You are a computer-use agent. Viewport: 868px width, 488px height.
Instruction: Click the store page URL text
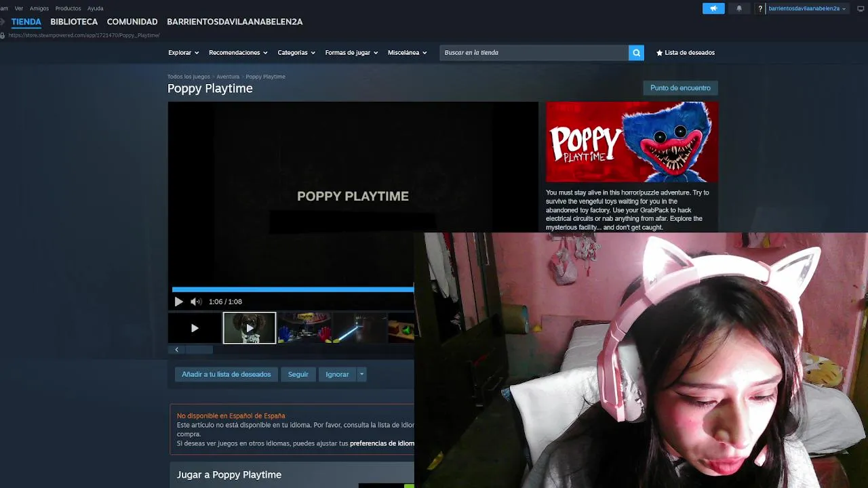[84, 35]
